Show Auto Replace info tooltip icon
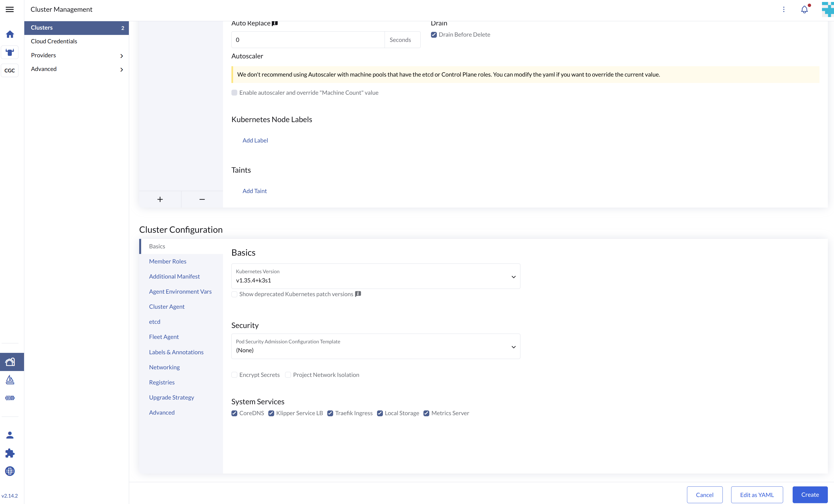 click(x=275, y=23)
